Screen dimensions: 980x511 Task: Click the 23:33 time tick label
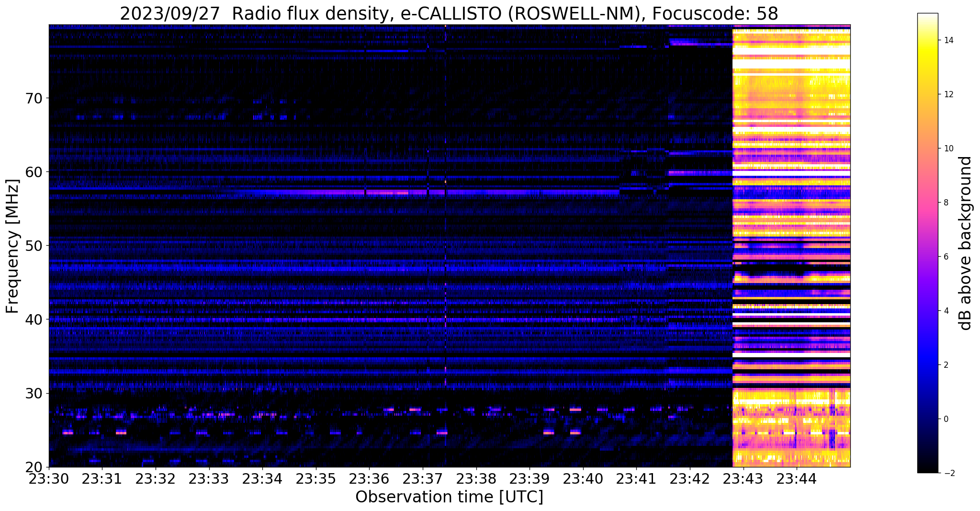(x=209, y=479)
